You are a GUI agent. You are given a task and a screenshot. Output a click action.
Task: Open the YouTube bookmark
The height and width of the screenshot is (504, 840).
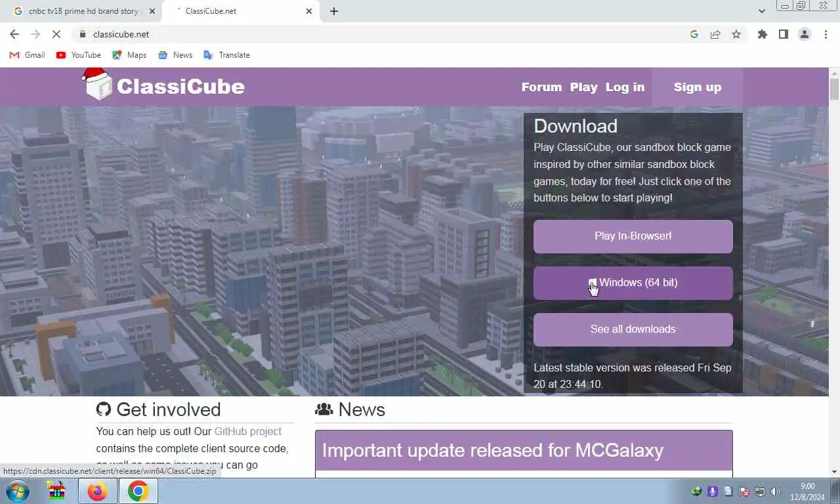(78, 55)
